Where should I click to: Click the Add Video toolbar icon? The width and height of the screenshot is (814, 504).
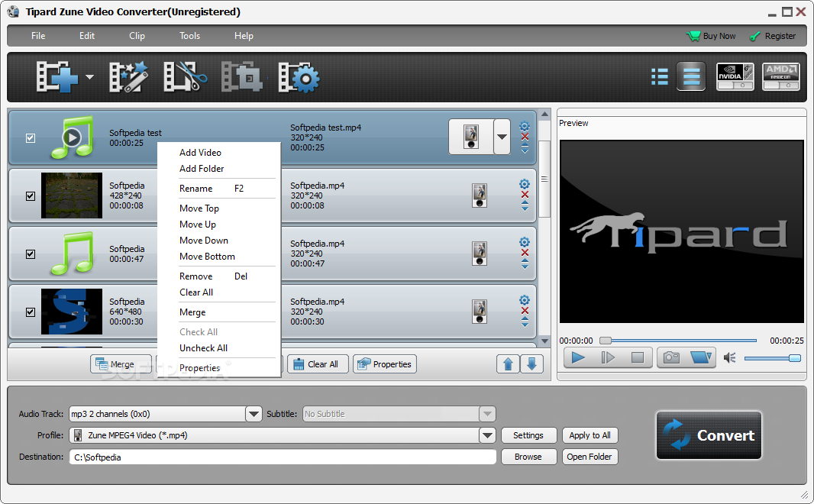point(57,77)
